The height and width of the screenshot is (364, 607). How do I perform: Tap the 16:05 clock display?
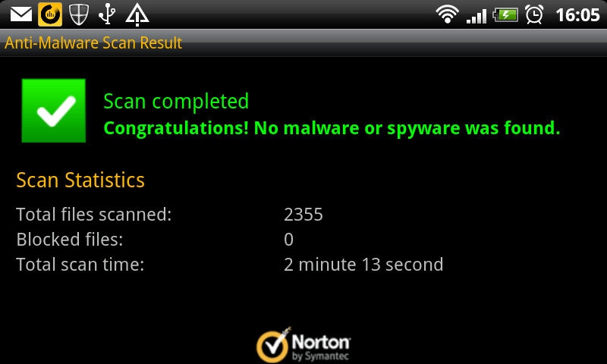coord(577,15)
